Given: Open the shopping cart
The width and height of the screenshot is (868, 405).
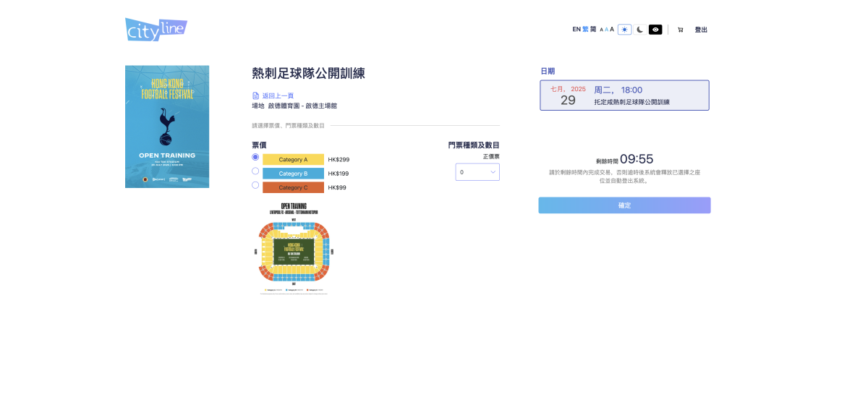Looking at the screenshot, I should [680, 30].
